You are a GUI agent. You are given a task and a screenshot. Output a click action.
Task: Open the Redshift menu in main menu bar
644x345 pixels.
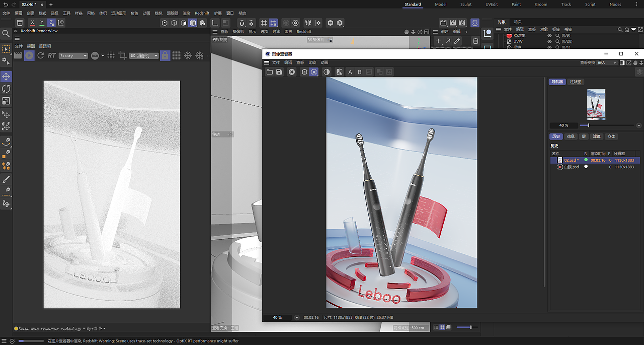(x=202, y=13)
